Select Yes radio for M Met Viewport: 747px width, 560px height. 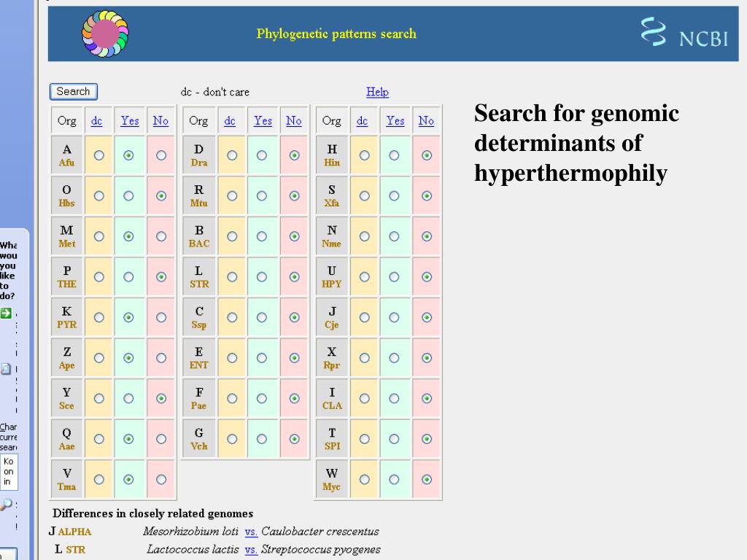tap(128, 236)
